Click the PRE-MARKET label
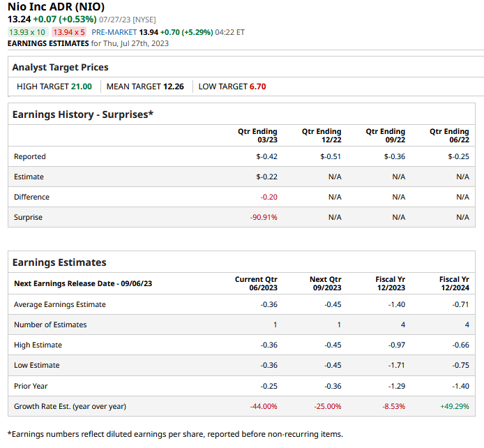Image resolution: width=484 pixels, height=448 pixels. pos(114,32)
